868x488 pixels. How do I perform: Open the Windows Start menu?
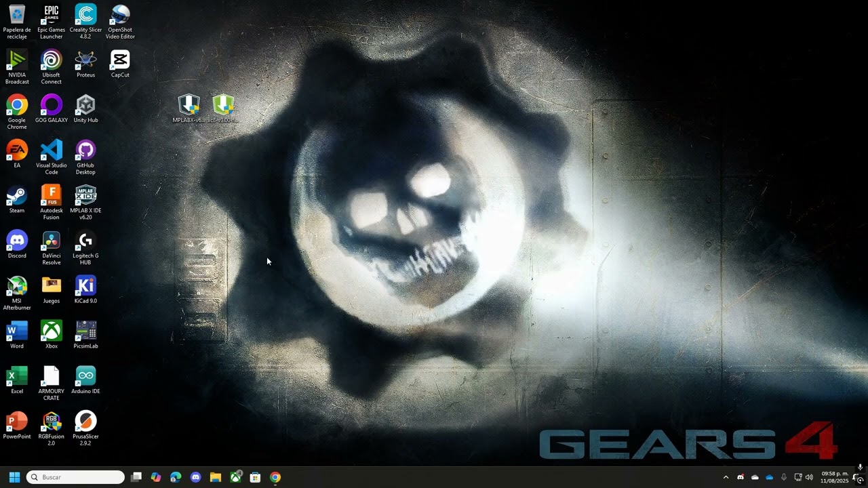click(x=14, y=477)
